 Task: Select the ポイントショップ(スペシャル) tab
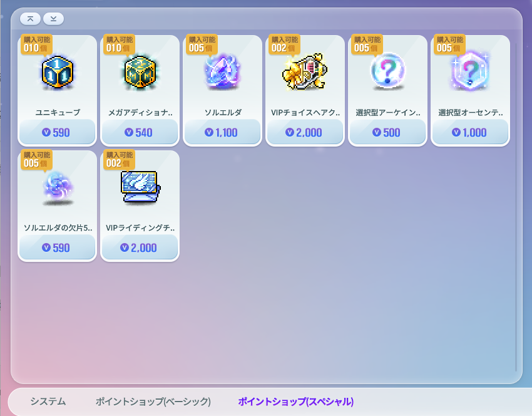click(296, 402)
